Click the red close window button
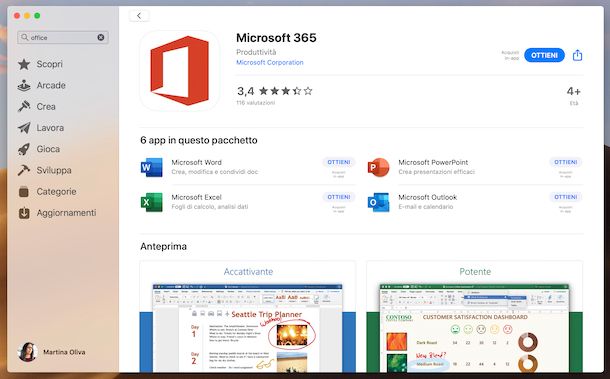This screenshot has height=379, width=610. coord(17,16)
